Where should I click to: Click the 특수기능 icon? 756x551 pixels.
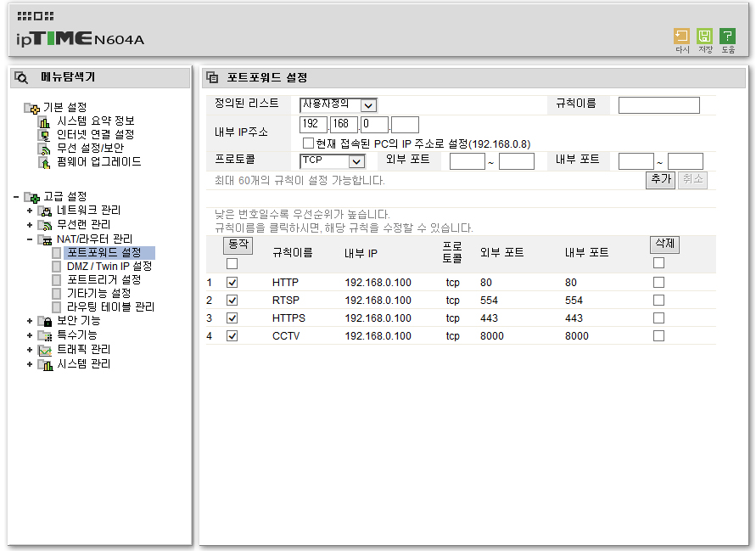[x=45, y=335]
